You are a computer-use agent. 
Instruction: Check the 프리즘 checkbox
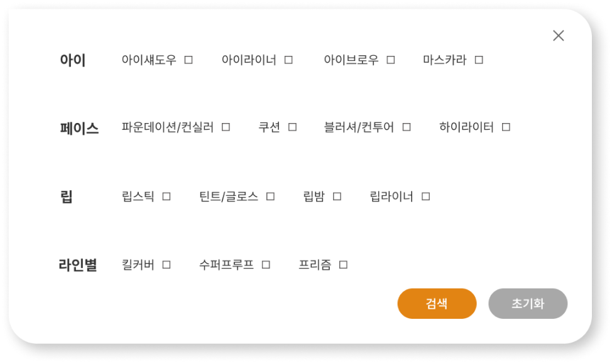[x=344, y=265]
